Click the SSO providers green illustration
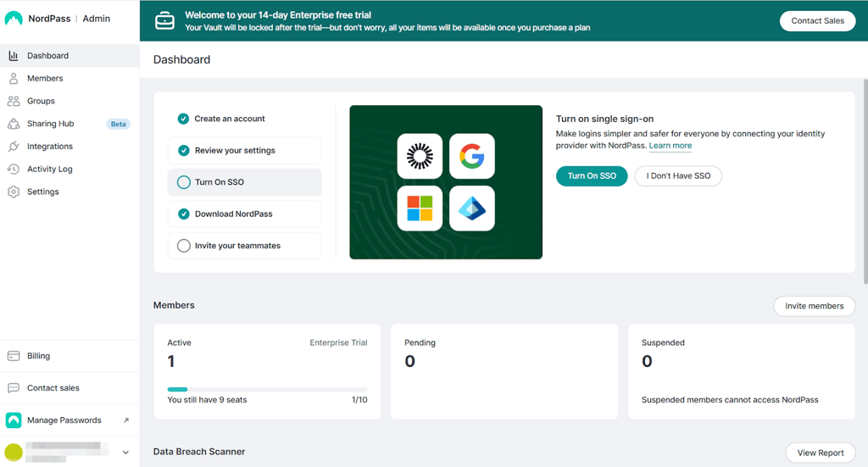The width and height of the screenshot is (868, 467). [x=446, y=182]
